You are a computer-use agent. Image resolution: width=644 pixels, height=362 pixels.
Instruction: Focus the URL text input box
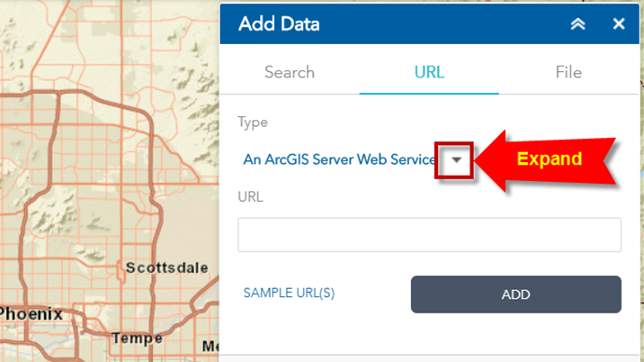429,235
